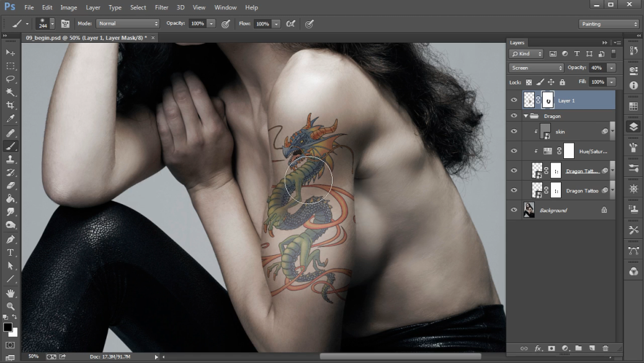Click the horizontal scrollbar thumb
This screenshot has width=644, height=363.
[x=400, y=357]
